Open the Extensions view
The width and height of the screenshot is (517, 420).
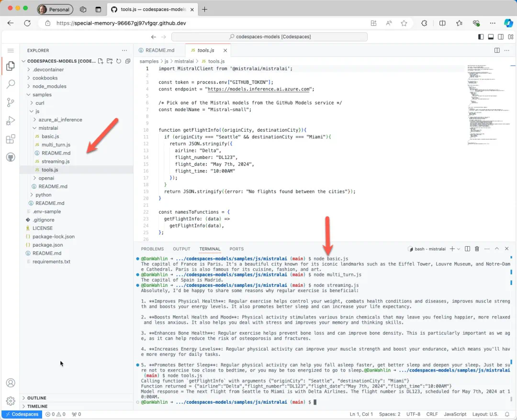pyautogui.click(x=10, y=139)
